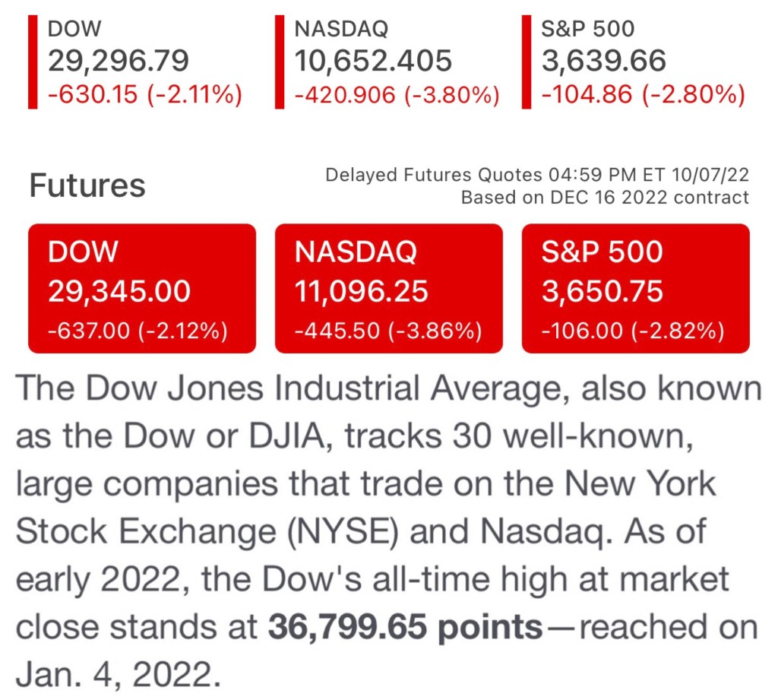The image size is (778, 700).
Task: Click the DOW change -630.15 (-2.11%)
Action: pyautogui.click(x=144, y=94)
